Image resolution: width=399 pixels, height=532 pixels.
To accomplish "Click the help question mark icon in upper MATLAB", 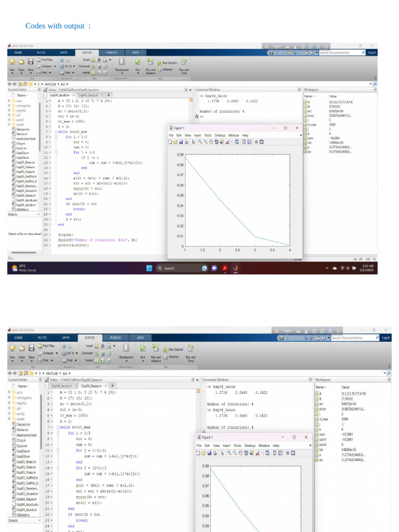I will click(312, 52).
